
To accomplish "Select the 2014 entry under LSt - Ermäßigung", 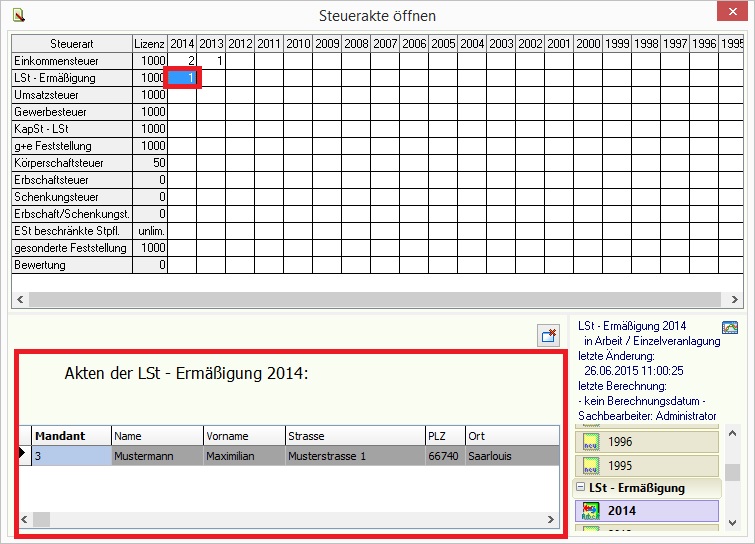I will coord(646,511).
